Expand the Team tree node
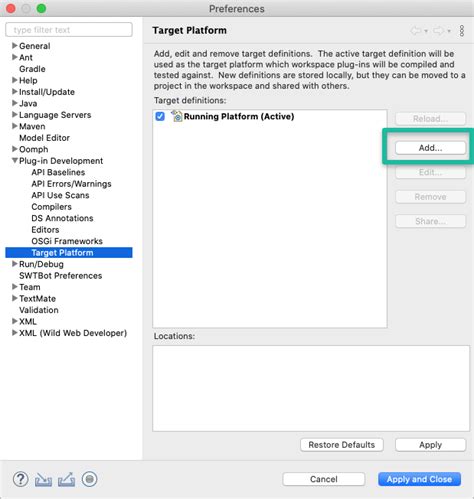This screenshot has height=499, width=474. [14, 287]
